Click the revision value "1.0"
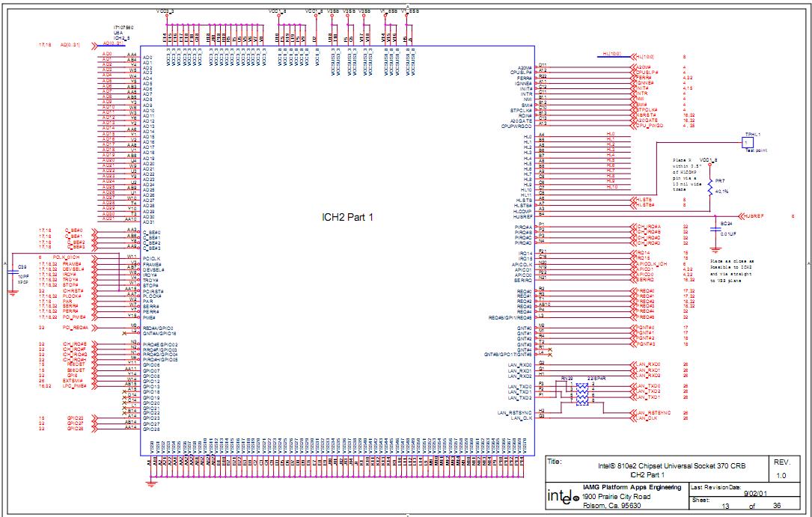This screenshot has height=517, width=812. tap(781, 476)
